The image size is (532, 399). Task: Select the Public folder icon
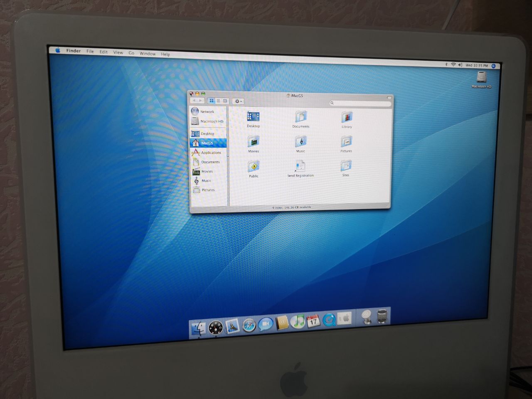point(254,166)
